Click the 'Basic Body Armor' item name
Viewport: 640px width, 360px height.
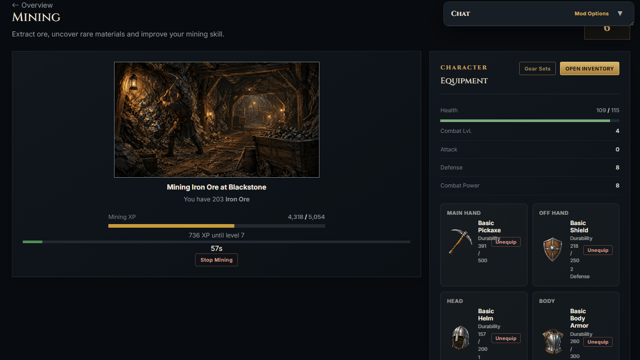pyautogui.click(x=579, y=318)
